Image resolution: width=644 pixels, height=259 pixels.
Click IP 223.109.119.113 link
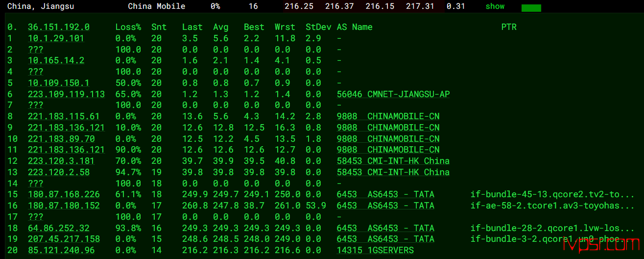66,94
